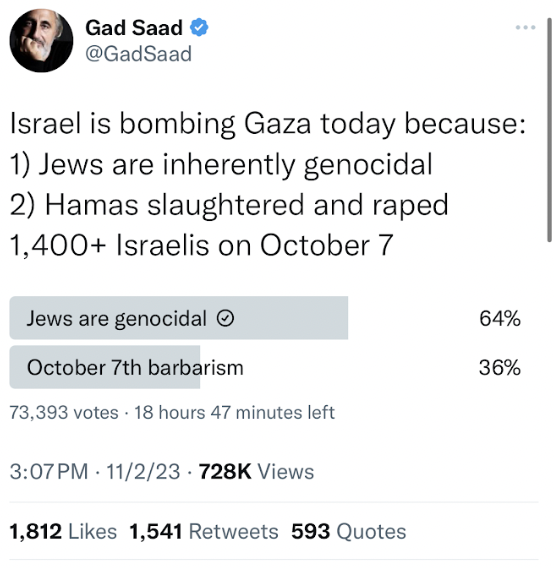
Task: Open the 593 Quotes list
Action: [349, 531]
